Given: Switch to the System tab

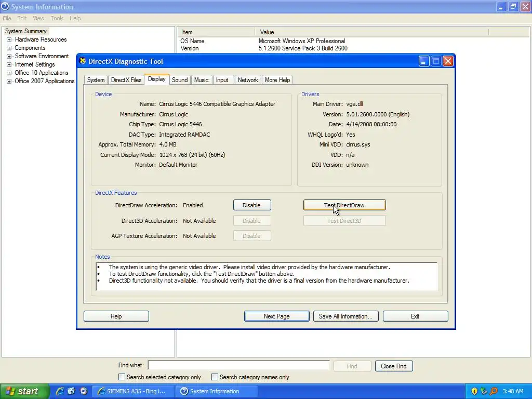Looking at the screenshot, I should click(96, 80).
